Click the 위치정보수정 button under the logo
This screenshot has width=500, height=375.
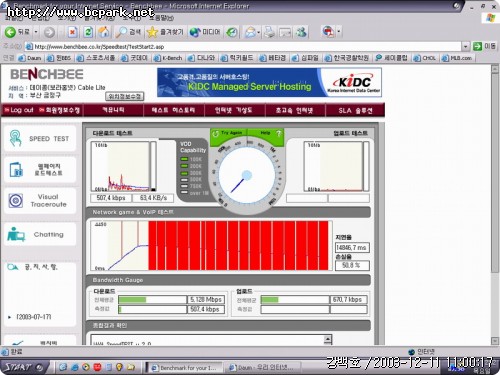tap(125, 96)
